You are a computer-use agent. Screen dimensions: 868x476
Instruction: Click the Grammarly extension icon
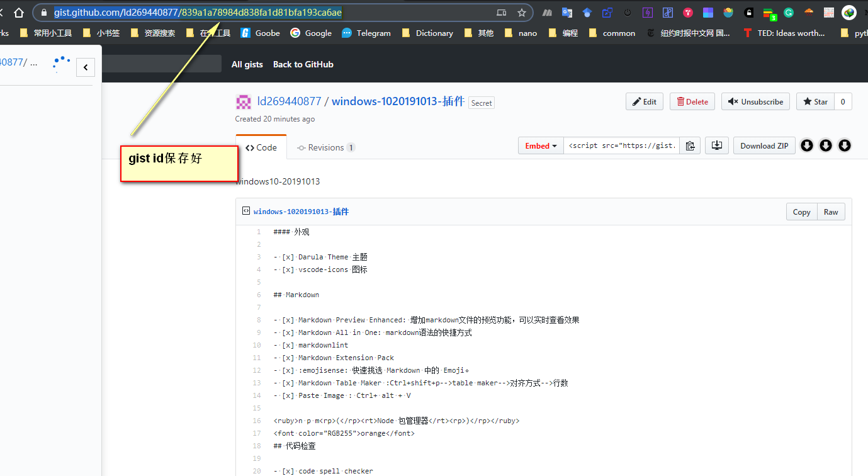pyautogui.click(x=789, y=13)
